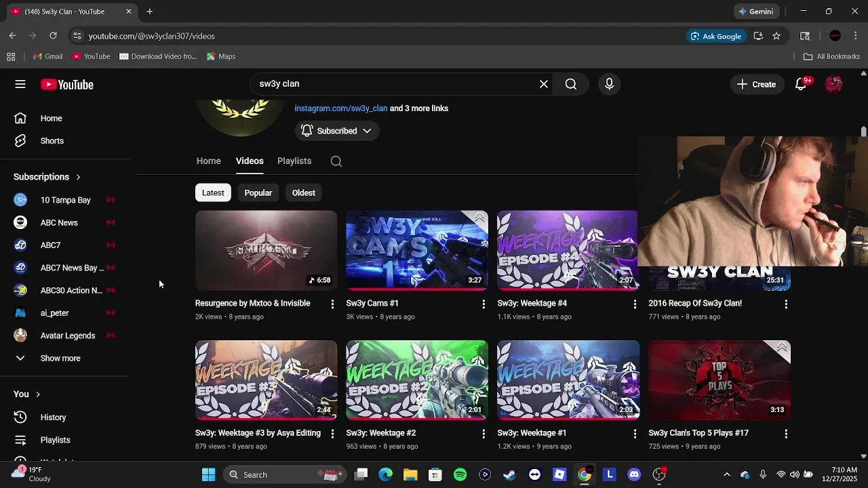The width and height of the screenshot is (868, 488).
Task: Click the Chrome address bar URL
Action: pos(151,36)
